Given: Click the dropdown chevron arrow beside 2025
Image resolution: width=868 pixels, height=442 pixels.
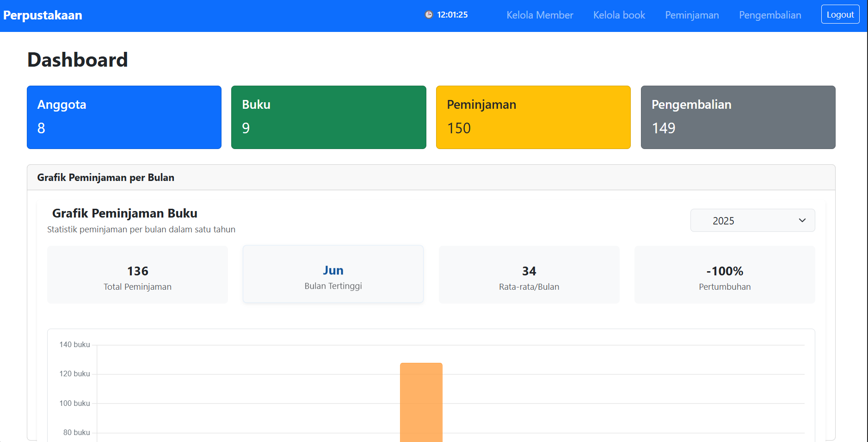Looking at the screenshot, I should point(802,221).
